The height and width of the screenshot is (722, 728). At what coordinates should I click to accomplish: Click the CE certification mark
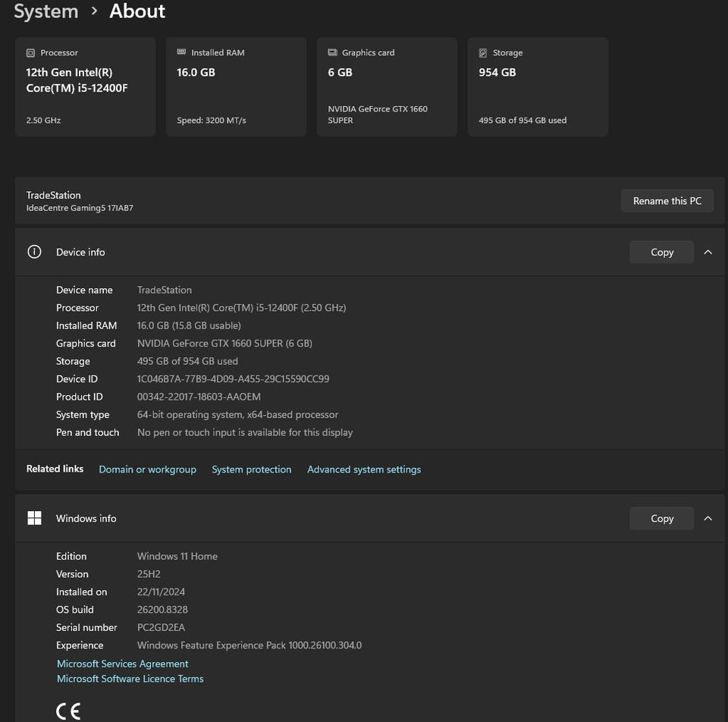point(68,711)
